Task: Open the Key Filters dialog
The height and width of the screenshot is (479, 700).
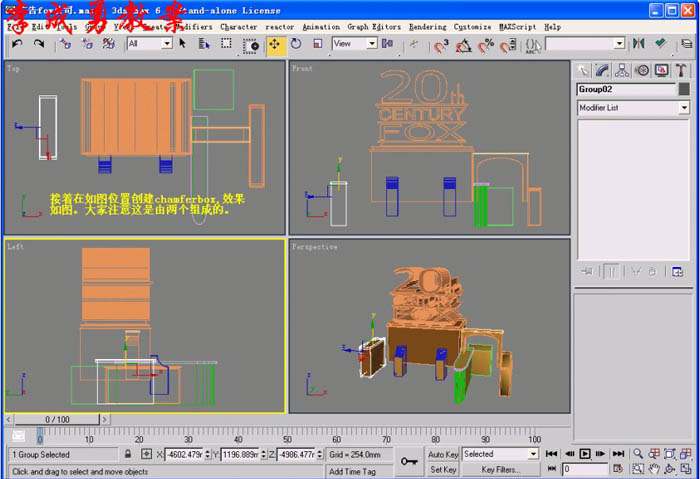Action: [500, 470]
